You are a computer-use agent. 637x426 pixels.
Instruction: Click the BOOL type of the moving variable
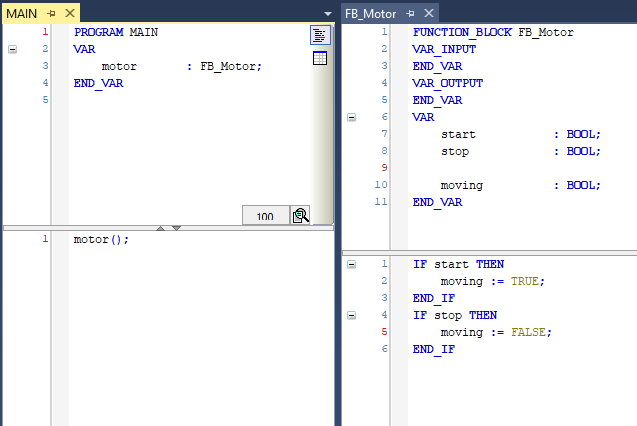pyautogui.click(x=583, y=186)
